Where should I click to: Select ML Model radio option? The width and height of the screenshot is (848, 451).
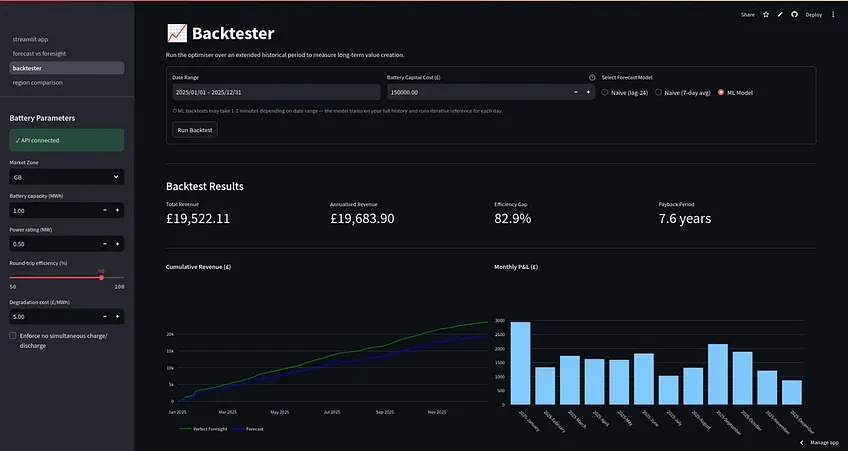click(x=735, y=92)
